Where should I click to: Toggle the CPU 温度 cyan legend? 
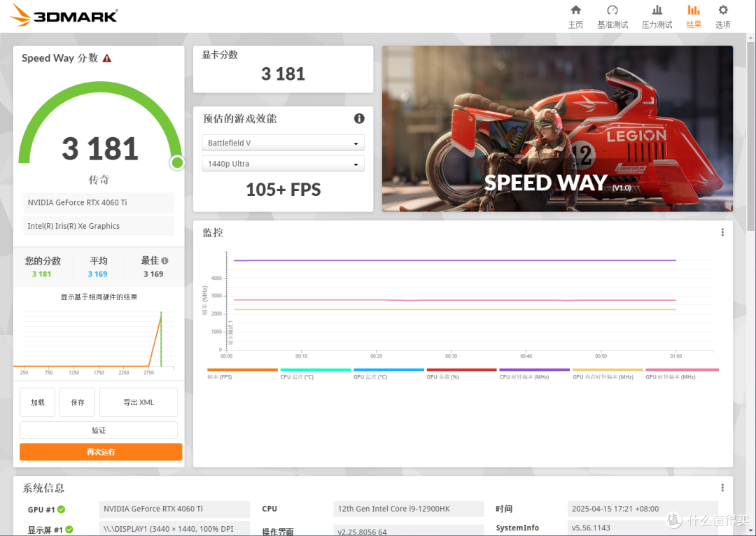coord(315,374)
